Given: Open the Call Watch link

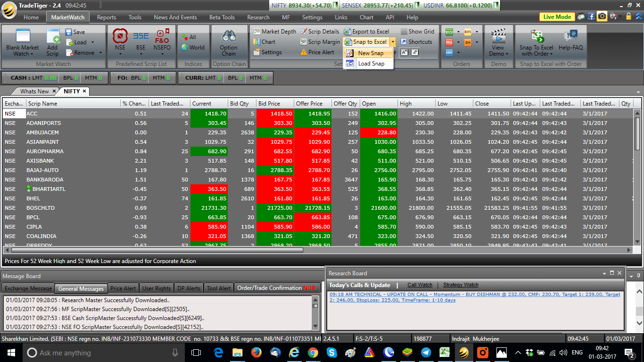Looking at the screenshot, I should pyautogui.click(x=420, y=285).
